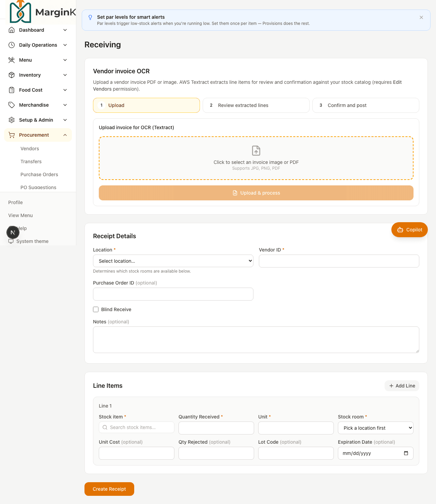Open Purchase Orders in sidebar
The height and width of the screenshot is (504, 436).
pos(39,174)
